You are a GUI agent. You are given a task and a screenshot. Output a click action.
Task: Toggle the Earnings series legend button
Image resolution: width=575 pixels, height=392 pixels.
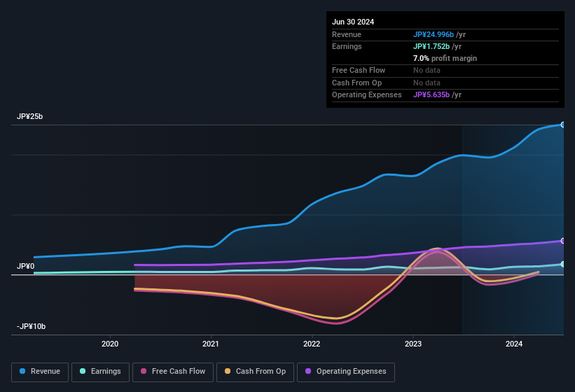100,372
